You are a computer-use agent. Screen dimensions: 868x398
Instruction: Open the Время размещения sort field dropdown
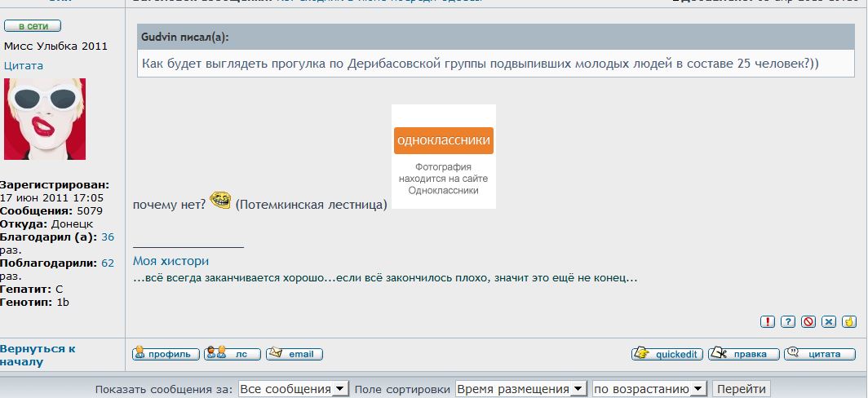pyautogui.click(x=521, y=389)
